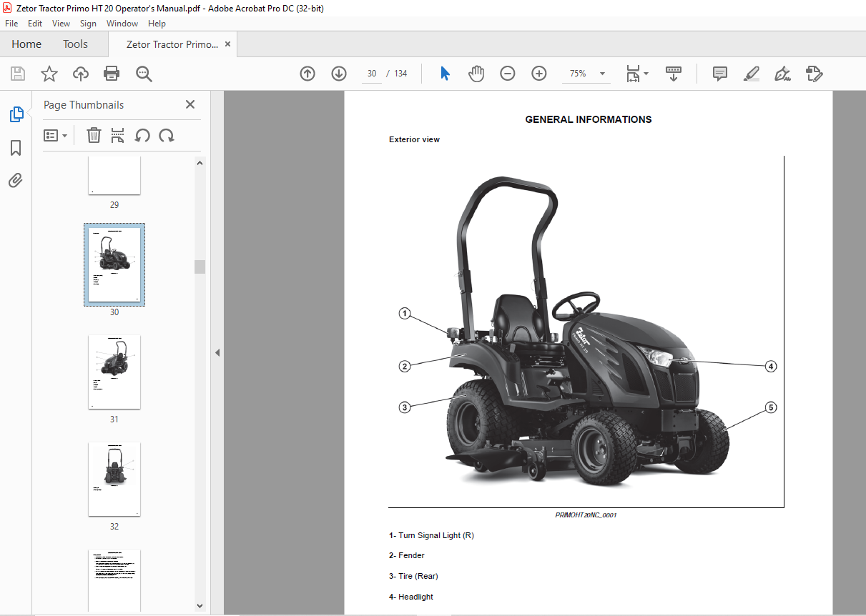Activate the Hand pan tool
866x616 pixels.
[476, 74]
